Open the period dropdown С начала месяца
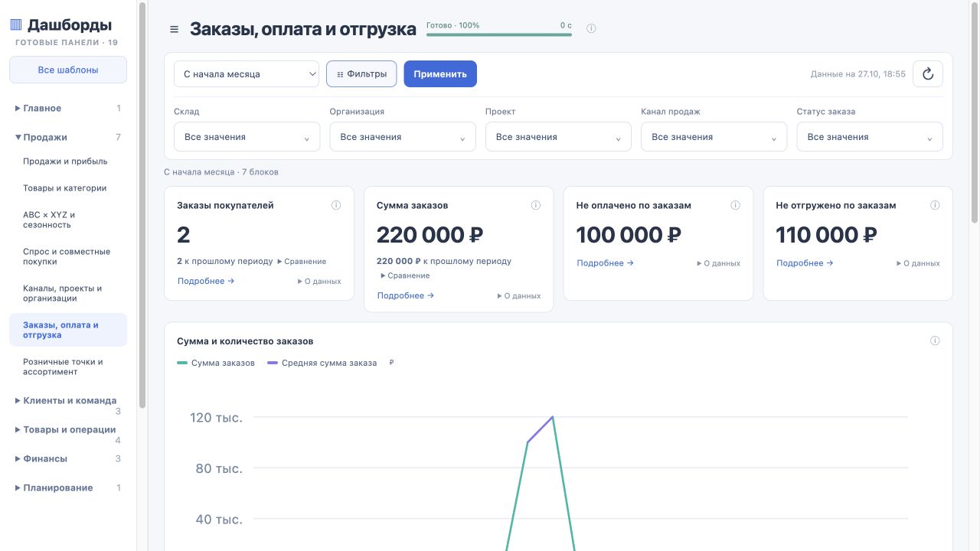The height and width of the screenshot is (551, 980). [247, 74]
